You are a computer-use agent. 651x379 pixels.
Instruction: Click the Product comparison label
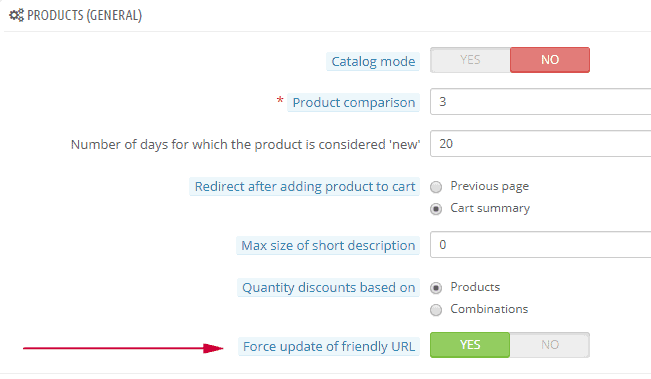click(354, 103)
